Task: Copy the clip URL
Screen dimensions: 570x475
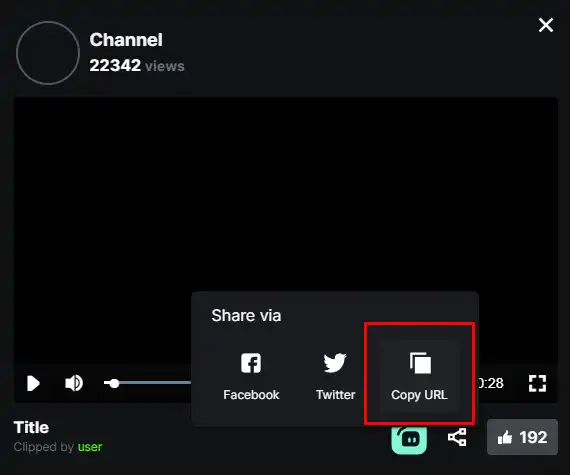Action: pos(419,377)
